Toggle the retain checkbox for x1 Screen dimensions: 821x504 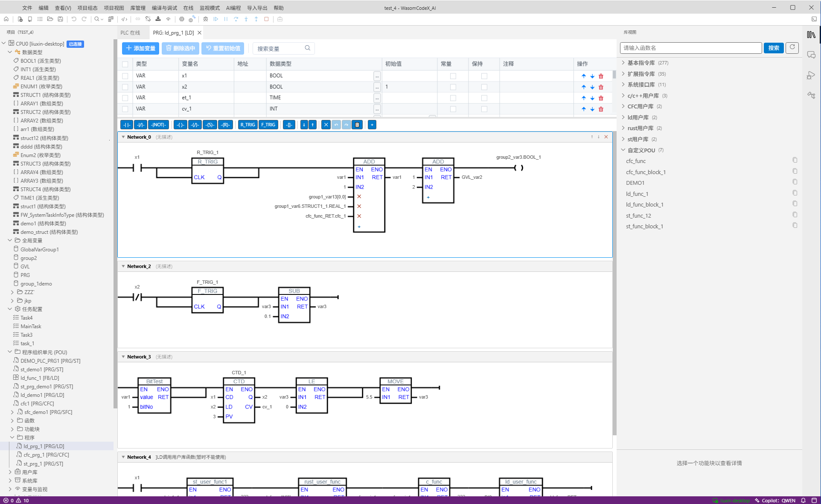point(484,76)
